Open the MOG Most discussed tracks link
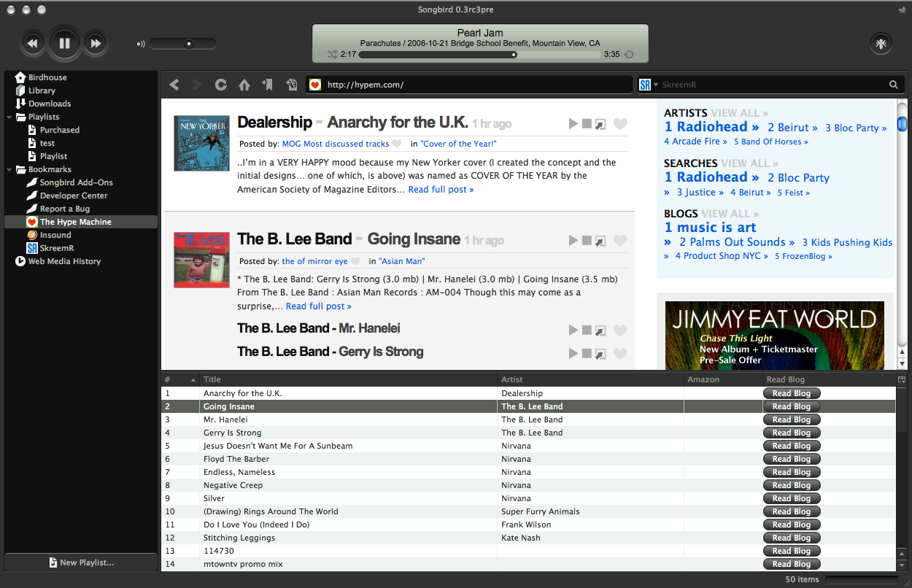 (x=336, y=144)
